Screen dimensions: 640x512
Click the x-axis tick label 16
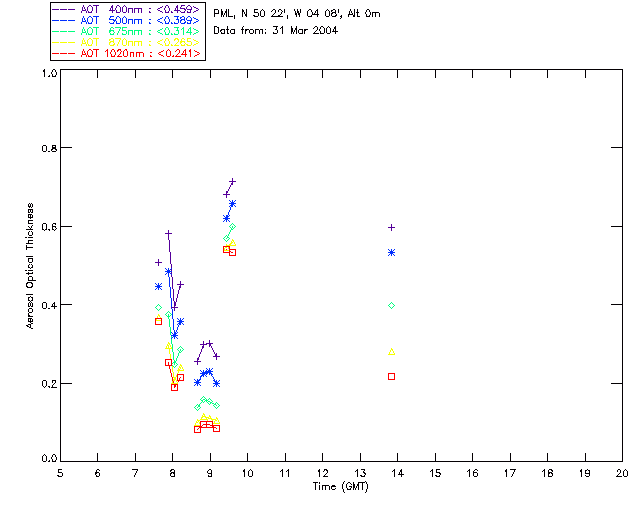(473, 473)
